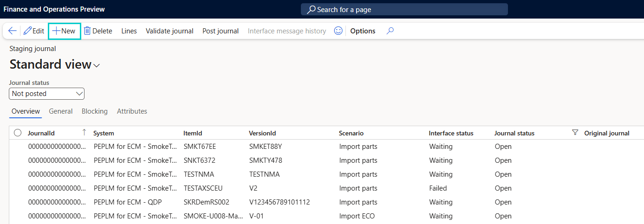Viewport: 644px width, 224px height.
Task: Click VersionId cell V-01
Action: 256,216
